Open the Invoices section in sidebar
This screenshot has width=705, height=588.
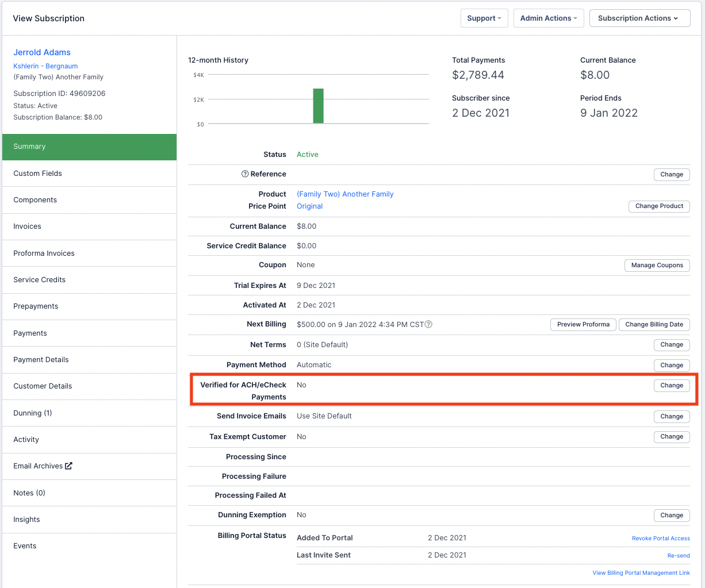(x=28, y=226)
